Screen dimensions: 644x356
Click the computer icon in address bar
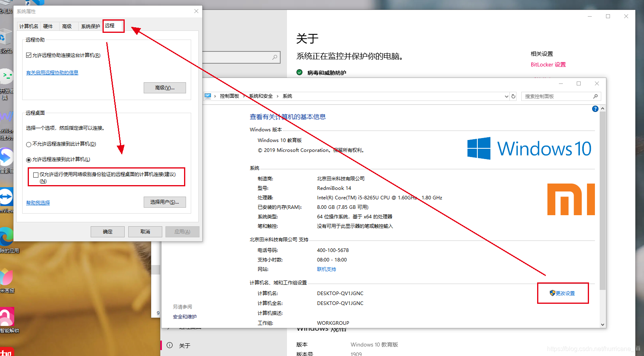208,96
